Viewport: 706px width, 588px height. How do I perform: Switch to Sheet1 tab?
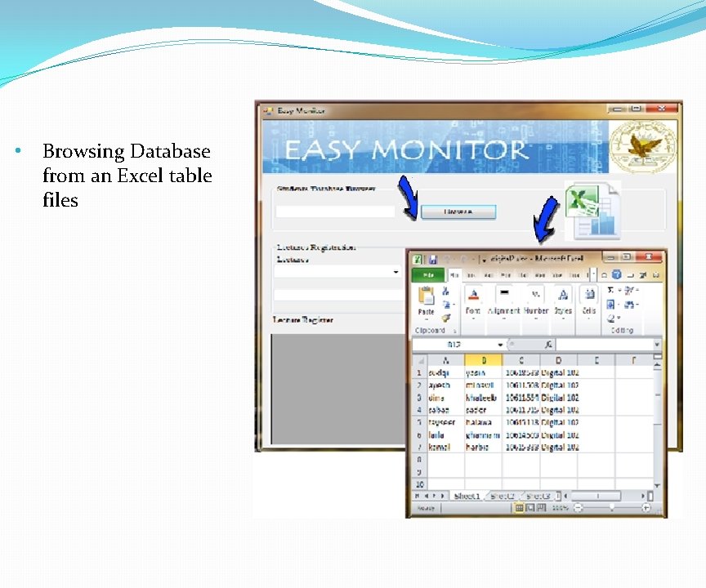click(x=467, y=497)
